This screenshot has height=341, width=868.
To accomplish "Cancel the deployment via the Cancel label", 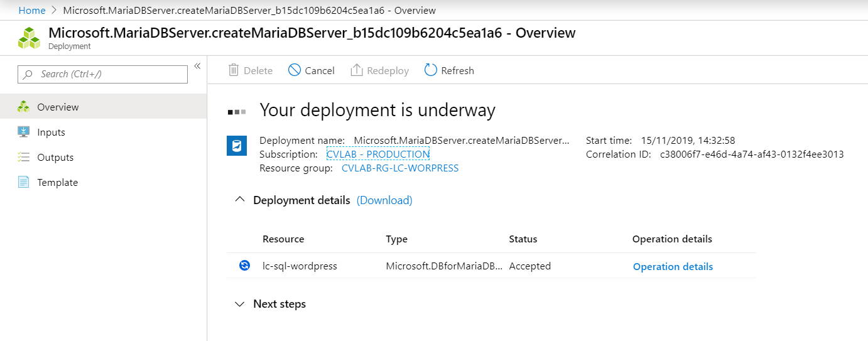I will click(x=320, y=70).
